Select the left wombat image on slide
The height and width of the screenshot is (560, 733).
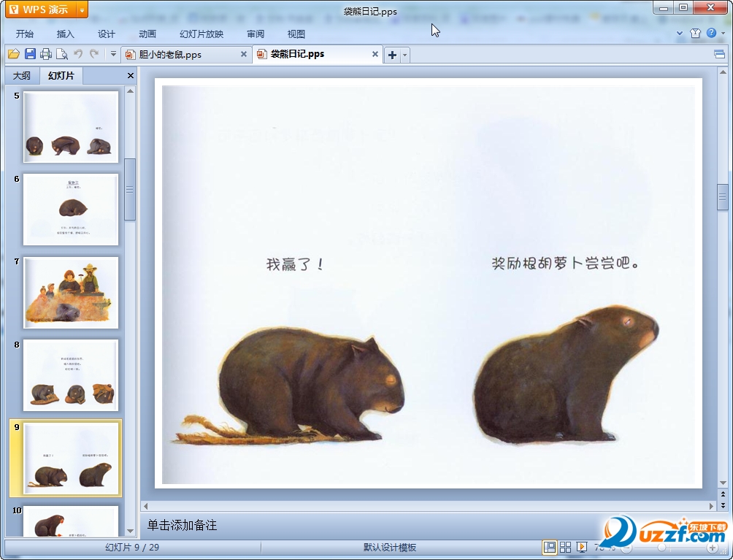[289, 386]
